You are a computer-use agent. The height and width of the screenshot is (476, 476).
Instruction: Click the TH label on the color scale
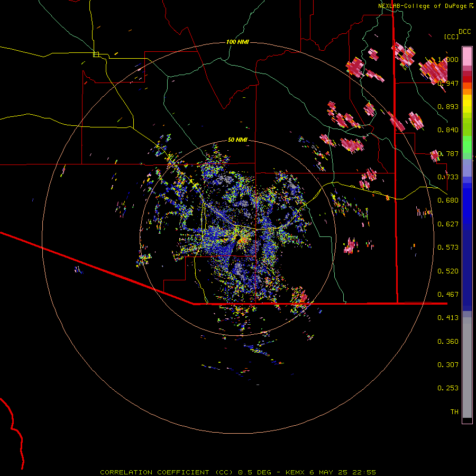click(454, 411)
